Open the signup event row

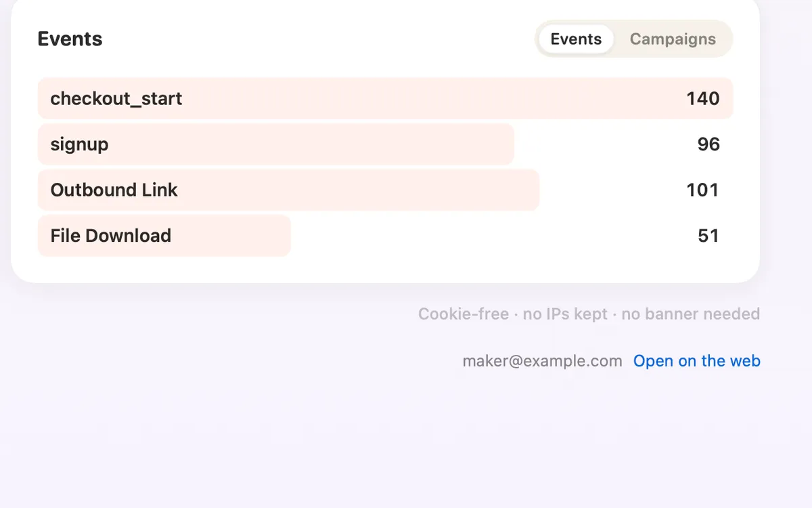coord(385,144)
